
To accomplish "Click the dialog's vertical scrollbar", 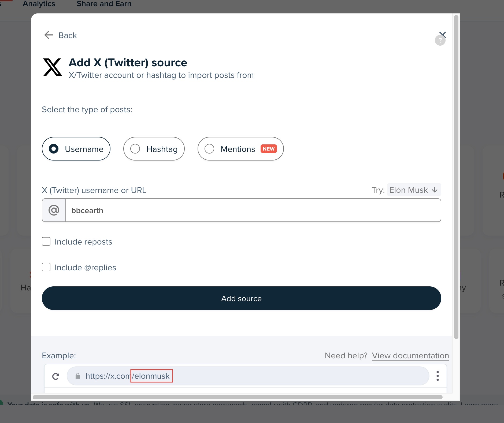I will click(x=456, y=177).
